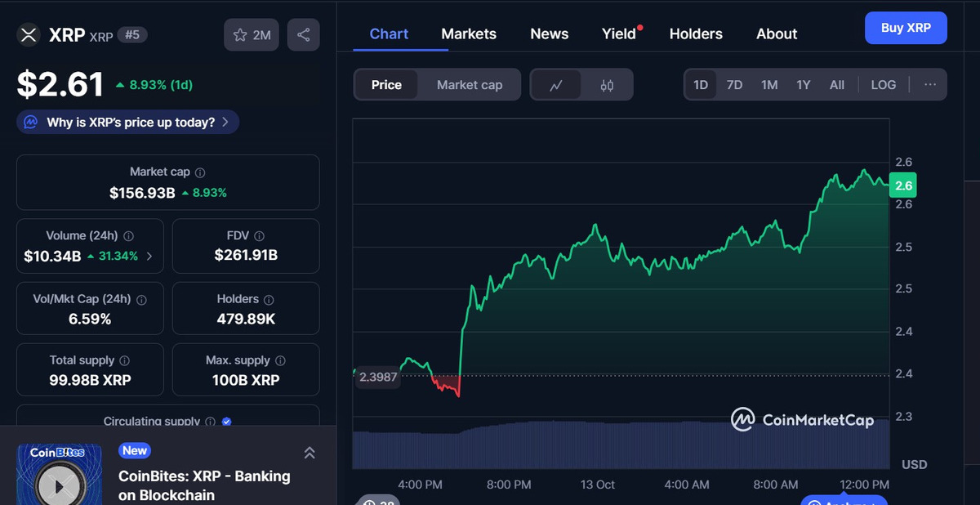Click the Market cap info icon
This screenshot has width=980, height=505.
200,172
